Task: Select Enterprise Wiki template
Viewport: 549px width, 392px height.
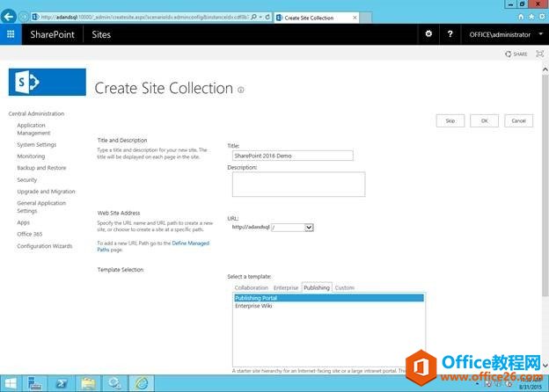Action: [x=329, y=306]
